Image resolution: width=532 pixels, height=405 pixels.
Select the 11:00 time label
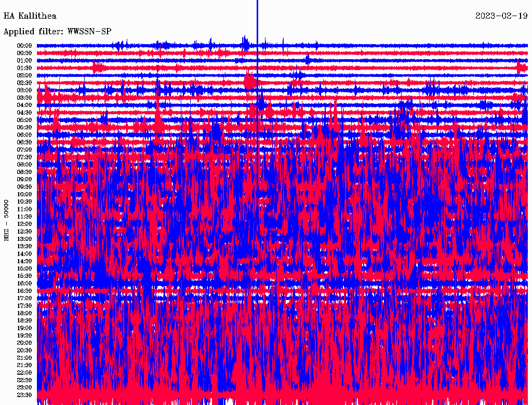tap(24, 209)
